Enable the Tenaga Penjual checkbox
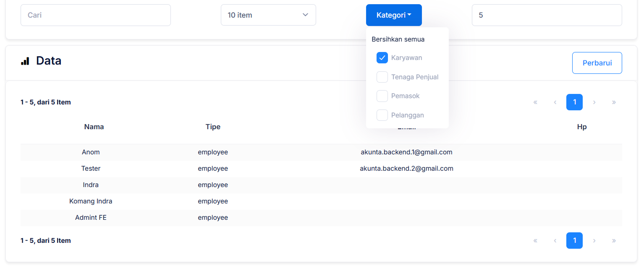The image size is (644, 268). pos(382,77)
